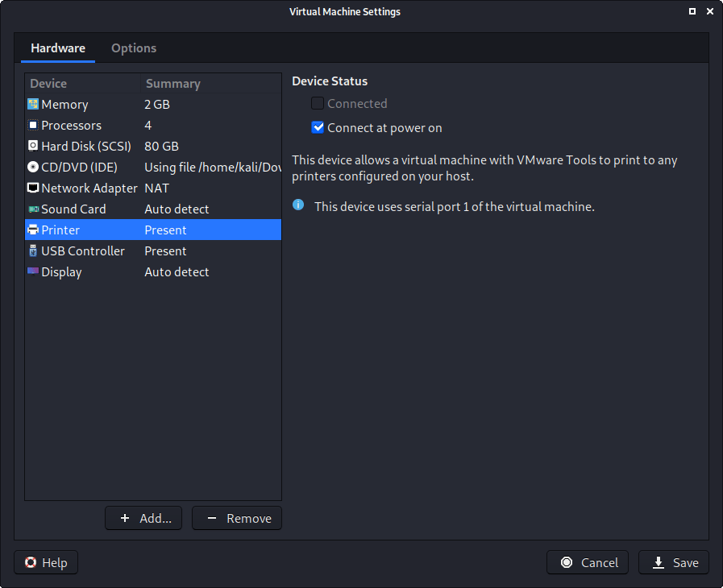Click the info icon about serial port 1

(298, 205)
